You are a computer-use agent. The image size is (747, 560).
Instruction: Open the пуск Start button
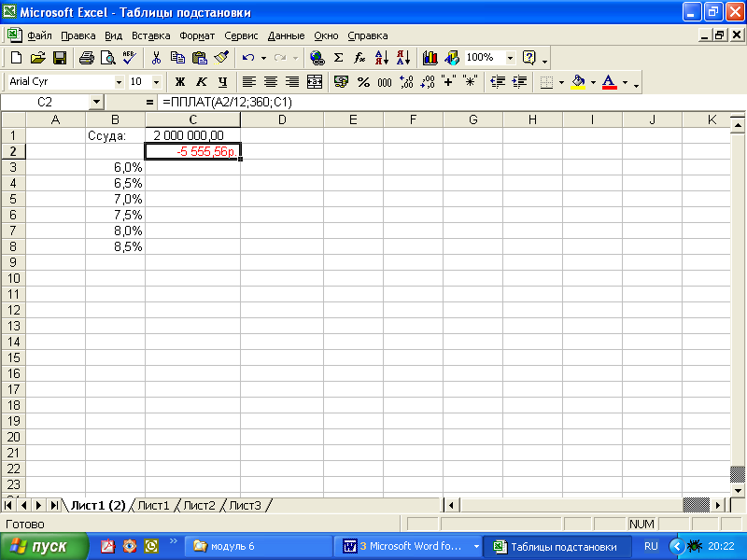[44, 546]
